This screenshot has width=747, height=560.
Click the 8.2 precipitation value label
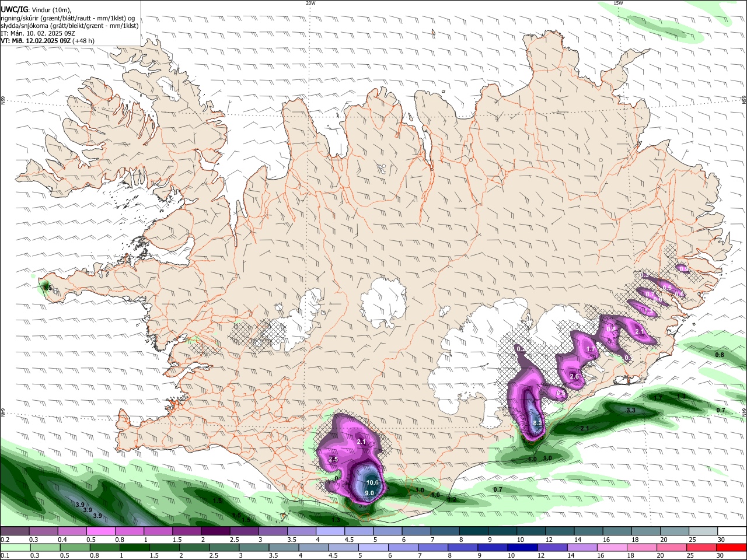point(538,423)
